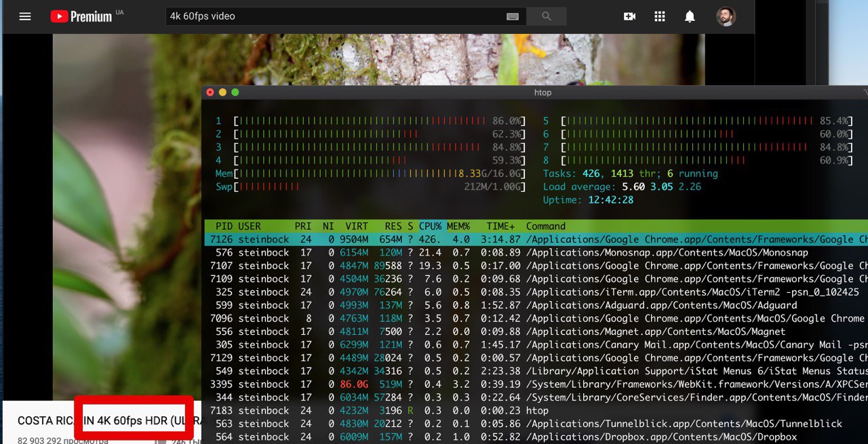Open the on-screen keyboard icon in search box
Screen dimensions: 868x444
513,16
